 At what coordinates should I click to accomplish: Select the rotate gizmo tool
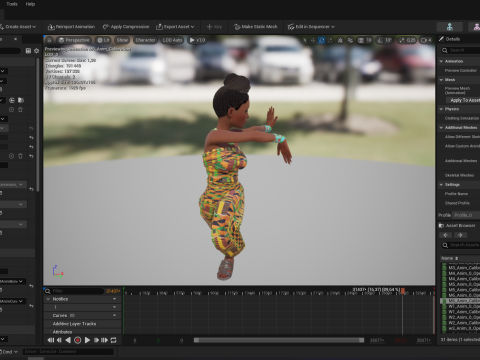coord(321,40)
